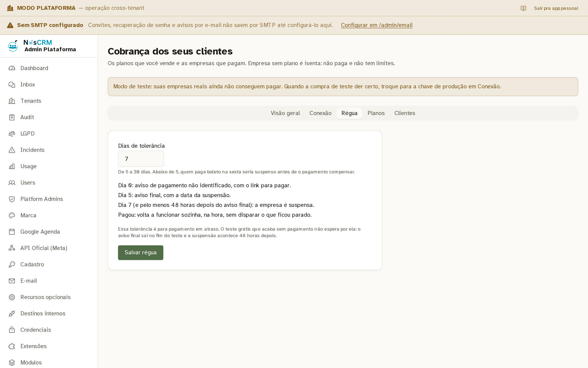
Task: Click the Marca palette icon
Action: click(x=12, y=215)
